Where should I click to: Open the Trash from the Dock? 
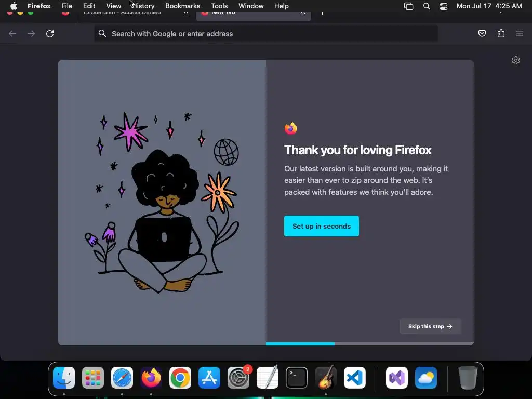tap(468, 377)
